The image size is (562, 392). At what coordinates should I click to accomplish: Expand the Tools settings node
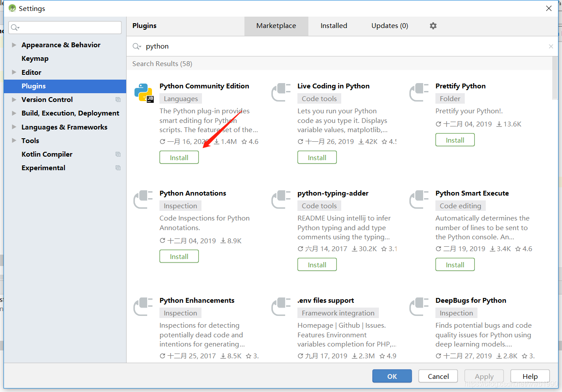(x=14, y=141)
